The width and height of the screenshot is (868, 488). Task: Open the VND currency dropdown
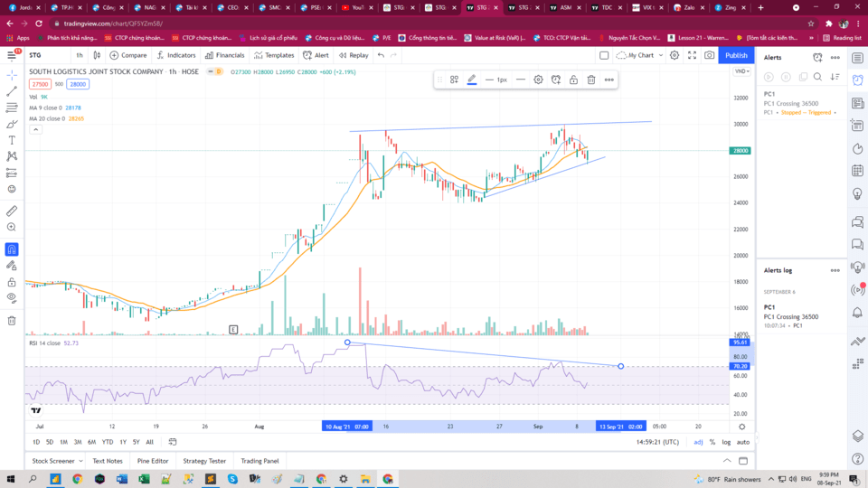[x=741, y=71]
